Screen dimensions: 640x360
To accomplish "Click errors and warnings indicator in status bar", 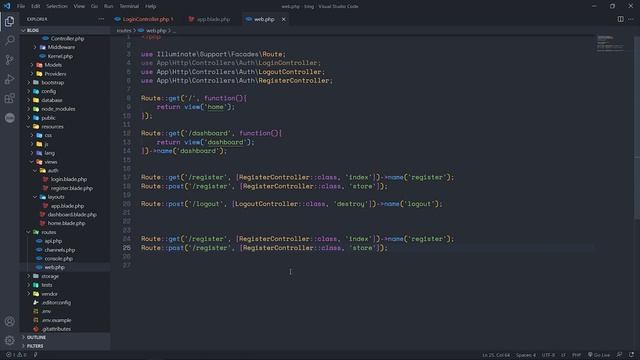I will pyautogui.click(x=16, y=355).
